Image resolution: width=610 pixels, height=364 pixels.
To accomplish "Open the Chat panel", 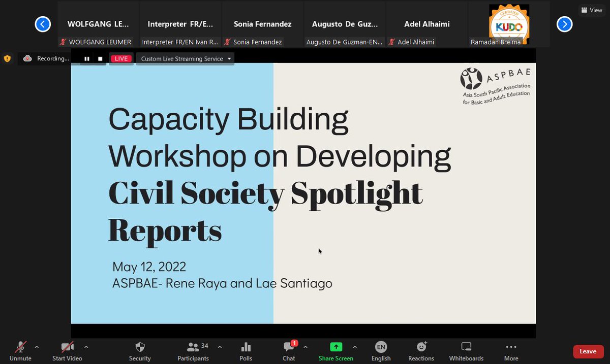I will (x=289, y=351).
